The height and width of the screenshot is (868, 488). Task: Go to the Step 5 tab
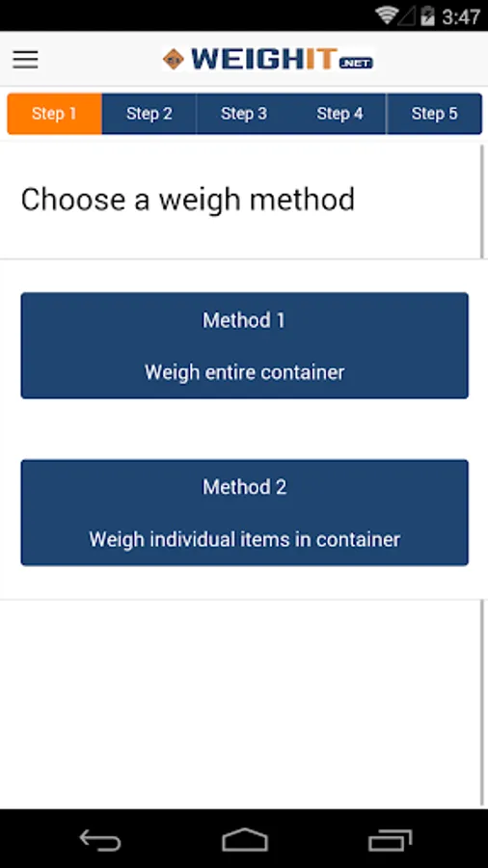434,114
